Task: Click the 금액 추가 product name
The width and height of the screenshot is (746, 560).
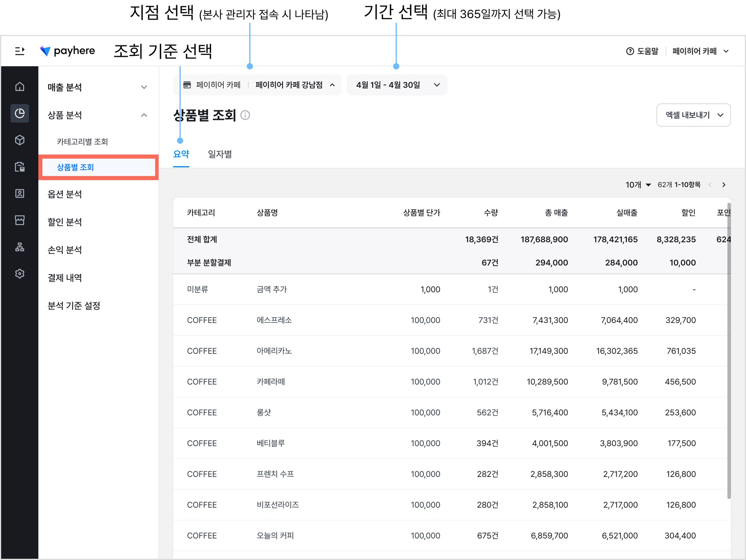Action: pos(272,289)
